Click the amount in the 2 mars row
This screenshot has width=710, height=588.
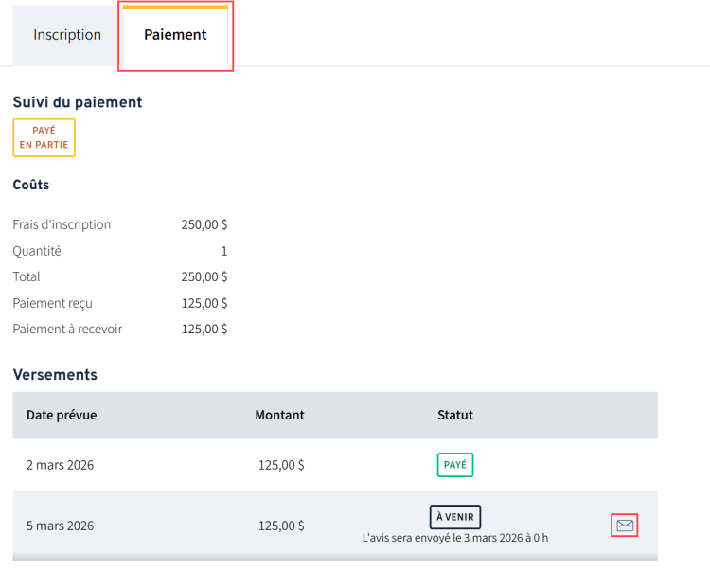[281, 465]
